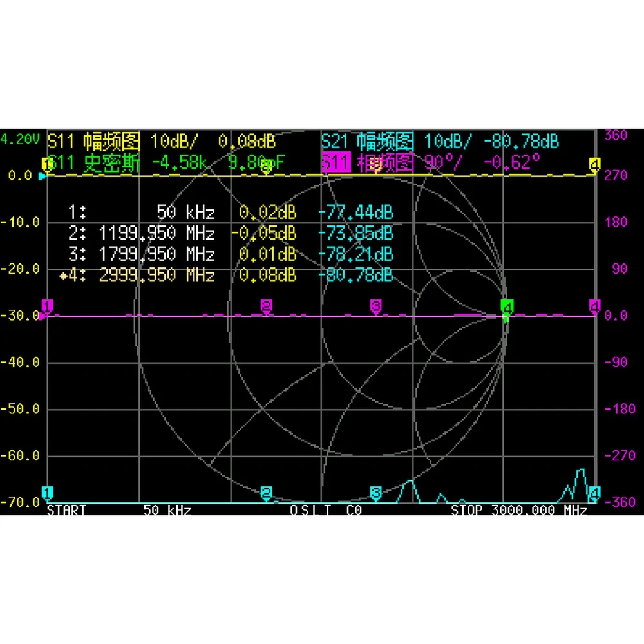Click START 50 kHz frequency label
The height and width of the screenshot is (644, 644).
click(118, 510)
